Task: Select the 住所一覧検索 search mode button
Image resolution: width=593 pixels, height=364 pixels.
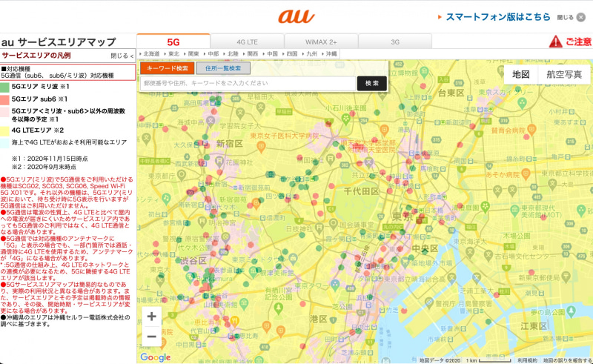Action: pyautogui.click(x=223, y=68)
